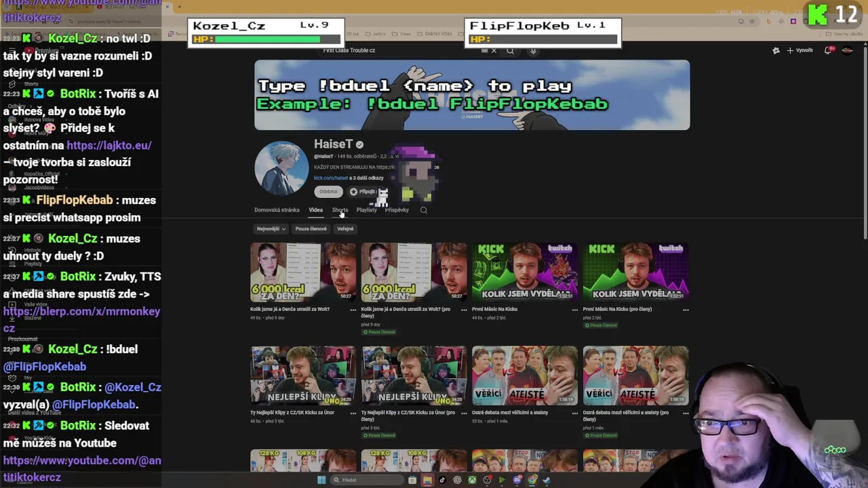Image resolution: width=868 pixels, height=488 pixels.
Task: Open the Xbox app from the taskbar
Action: pyautogui.click(x=472, y=480)
